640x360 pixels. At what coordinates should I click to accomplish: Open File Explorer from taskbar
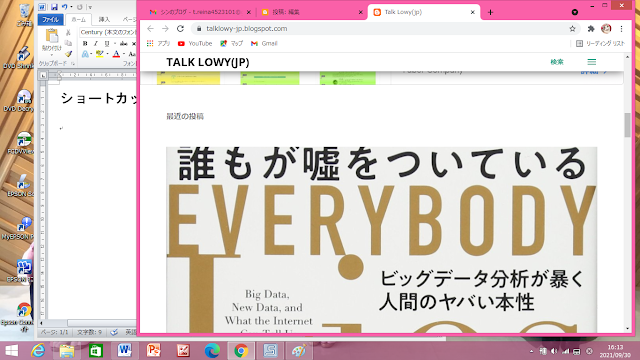pyautogui.click(x=67, y=351)
